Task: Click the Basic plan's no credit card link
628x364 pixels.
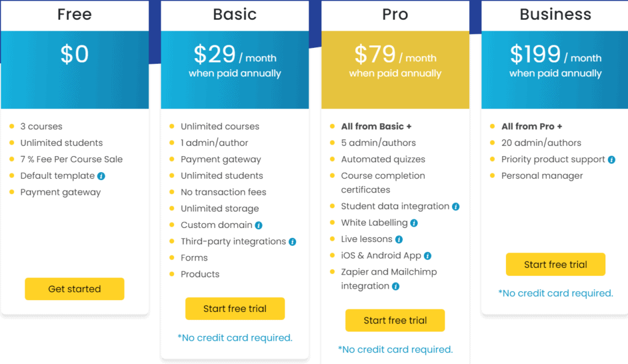Action: 235,338
